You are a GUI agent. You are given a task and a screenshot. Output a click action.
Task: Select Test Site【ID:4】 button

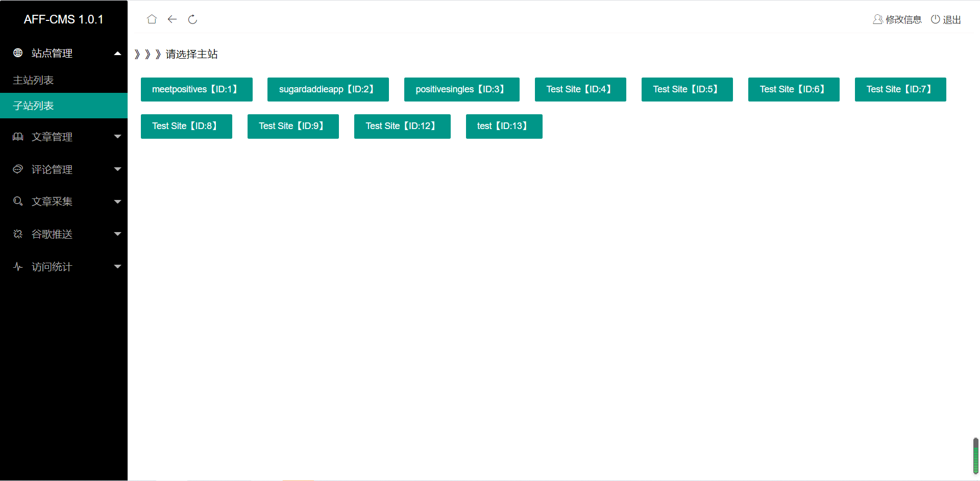pyautogui.click(x=580, y=89)
